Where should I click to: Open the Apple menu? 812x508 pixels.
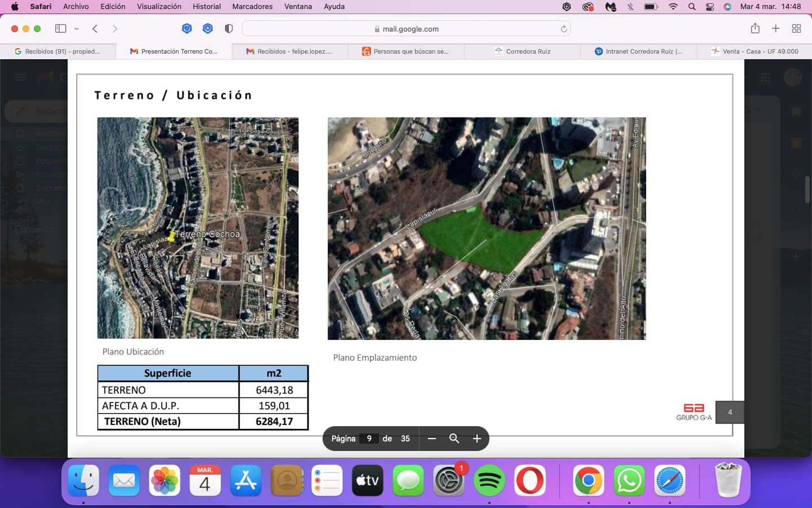tap(15, 7)
